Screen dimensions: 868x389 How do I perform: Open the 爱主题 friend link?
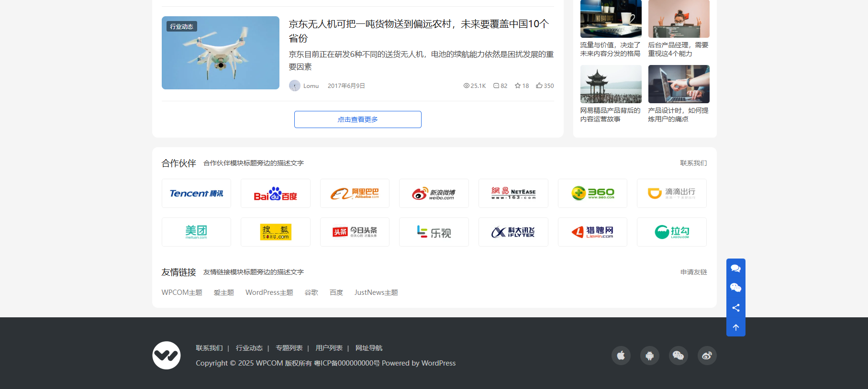(224, 292)
